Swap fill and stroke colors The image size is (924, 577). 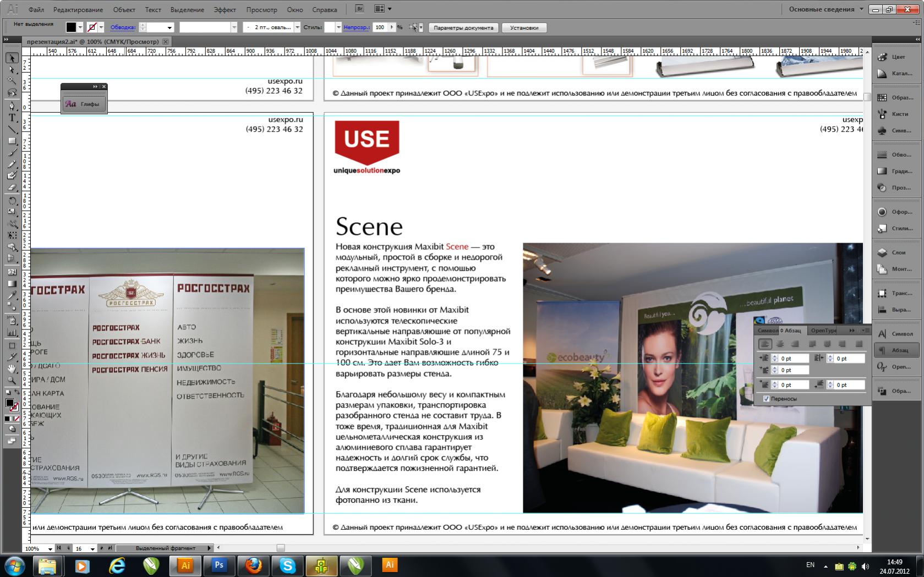tap(17, 392)
